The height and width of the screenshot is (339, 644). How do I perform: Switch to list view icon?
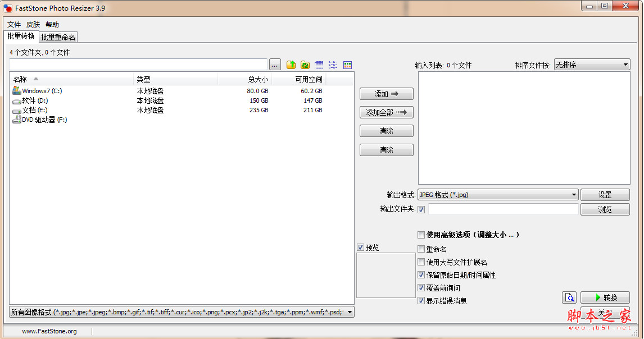point(333,65)
